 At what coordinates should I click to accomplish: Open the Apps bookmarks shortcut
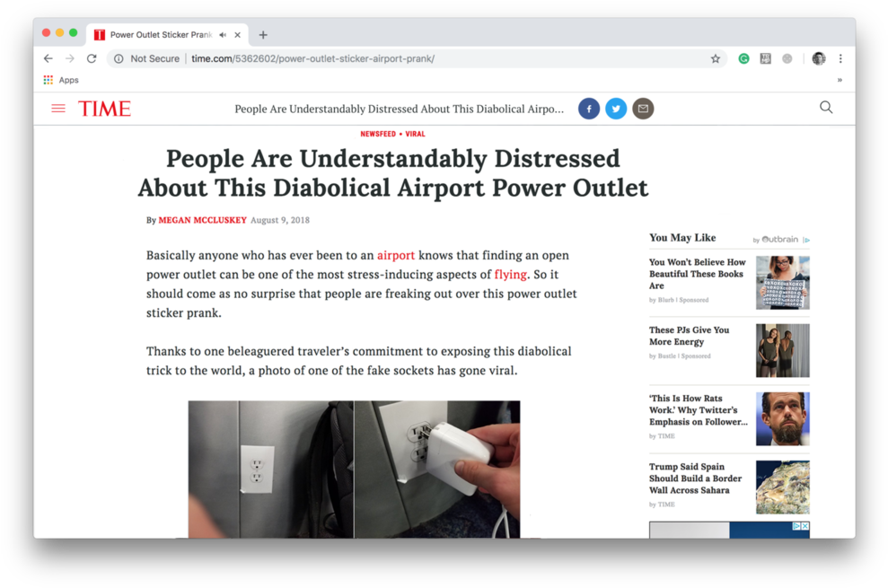click(x=61, y=80)
